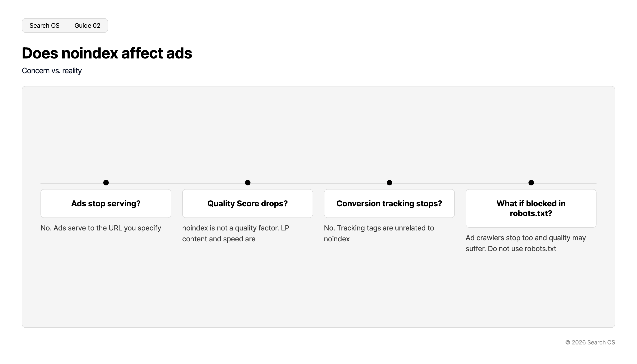The height and width of the screenshot is (364, 637).
Task: Open the Quality Score drops? card
Action: [x=248, y=204]
